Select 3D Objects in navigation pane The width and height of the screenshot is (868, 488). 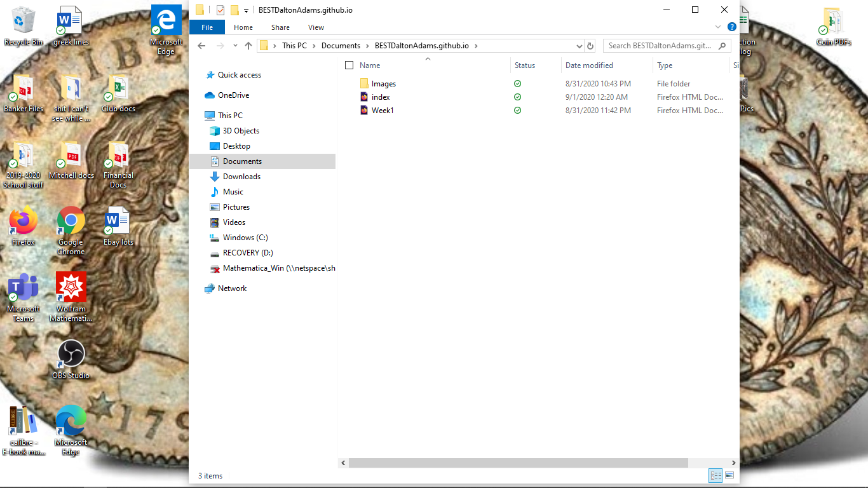(241, 131)
